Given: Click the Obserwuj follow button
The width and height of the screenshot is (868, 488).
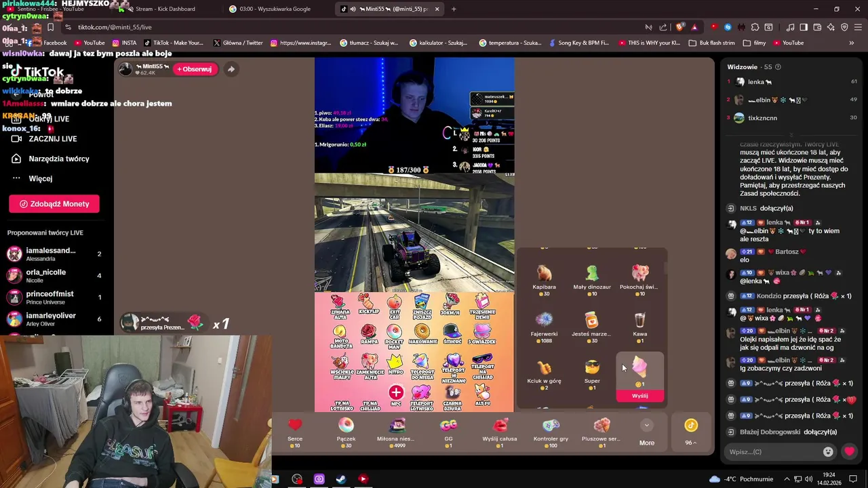Looking at the screenshot, I should (195, 68).
